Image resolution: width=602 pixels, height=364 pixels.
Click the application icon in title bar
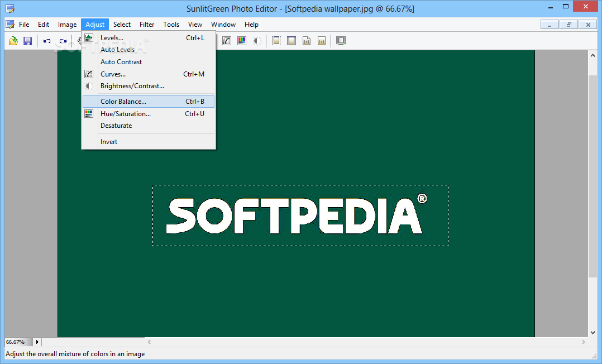coord(10,8)
